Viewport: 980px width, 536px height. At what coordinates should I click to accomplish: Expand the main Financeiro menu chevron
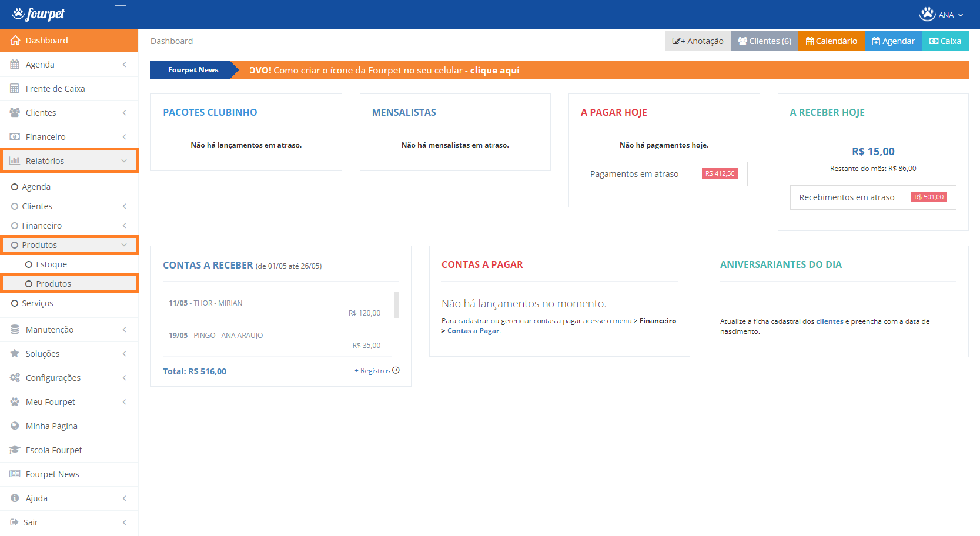pos(125,137)
